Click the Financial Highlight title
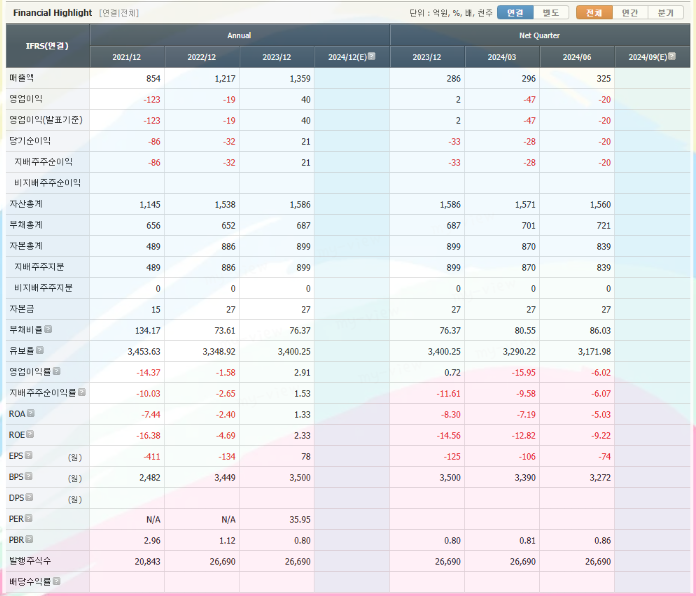This screenshot has height=596, width=696. tap(52, 12)
